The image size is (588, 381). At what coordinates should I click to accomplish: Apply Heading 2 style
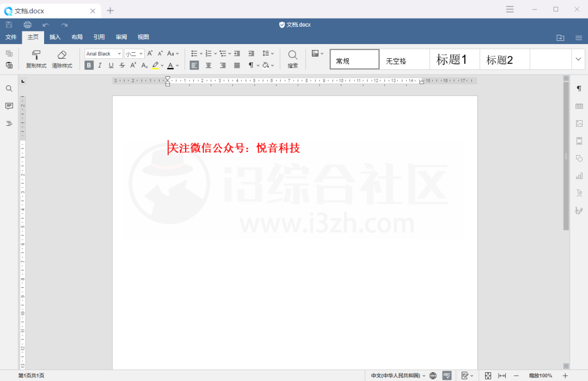click(505, 59)
